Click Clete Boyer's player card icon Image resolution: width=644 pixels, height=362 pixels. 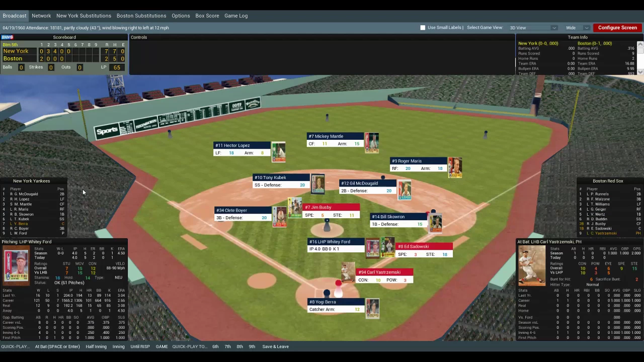pos(279,217)
